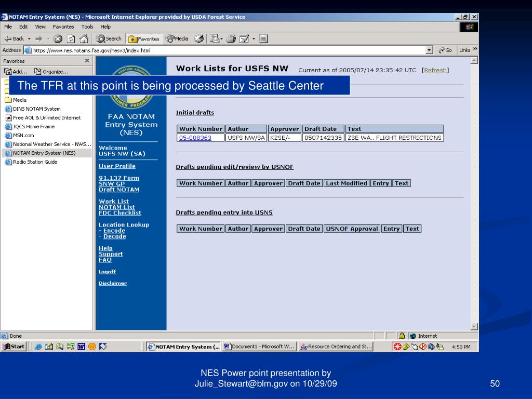Open the Favorites menu
The width and height of the screenshot is (532, 399).
pos(63,27)
